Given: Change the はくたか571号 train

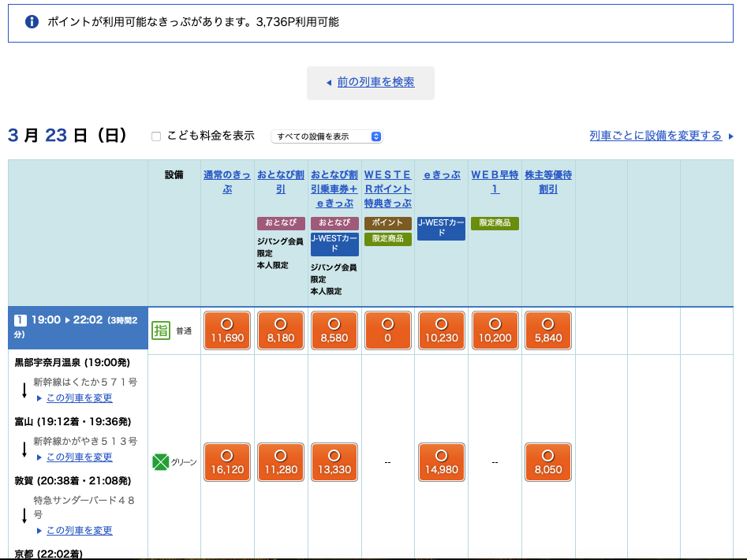Looking at the screenshot, I should click(x=79, y=398).
